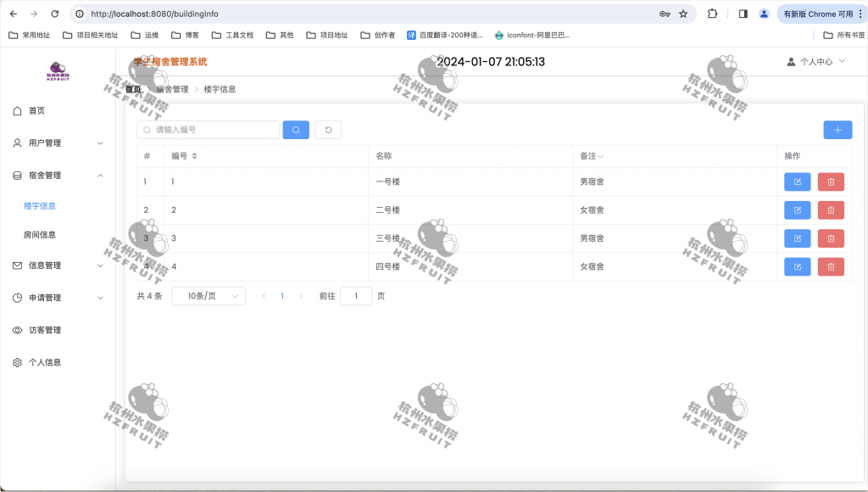Viewport: 868px width, 492px height.
Task: Click the edit icon for 三号楼
Action: [x=797, y=238]
